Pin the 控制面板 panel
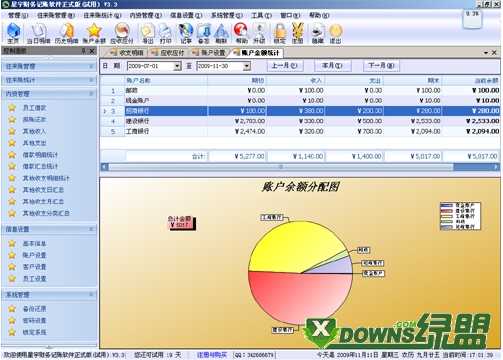This screenshot has width=503, height=360. 84,51
